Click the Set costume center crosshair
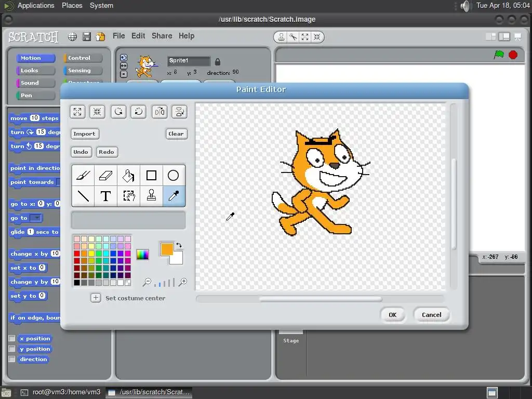532x399 pixels. point(96,298)
